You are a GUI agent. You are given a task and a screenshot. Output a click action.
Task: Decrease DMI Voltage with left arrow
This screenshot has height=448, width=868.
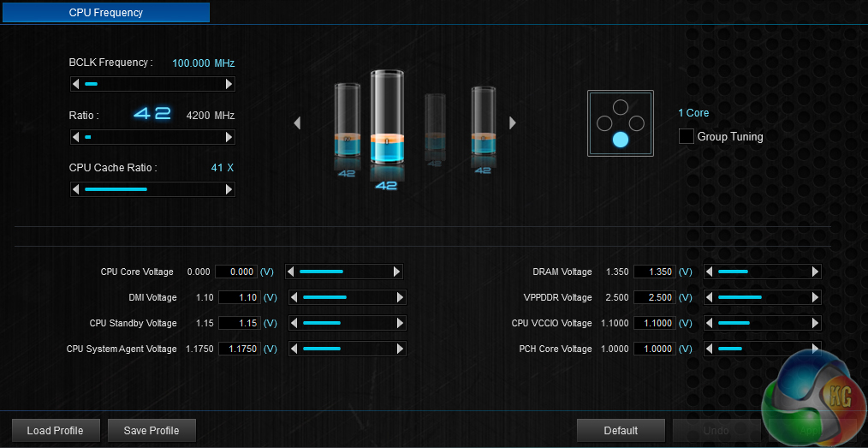tap(294, 297)
